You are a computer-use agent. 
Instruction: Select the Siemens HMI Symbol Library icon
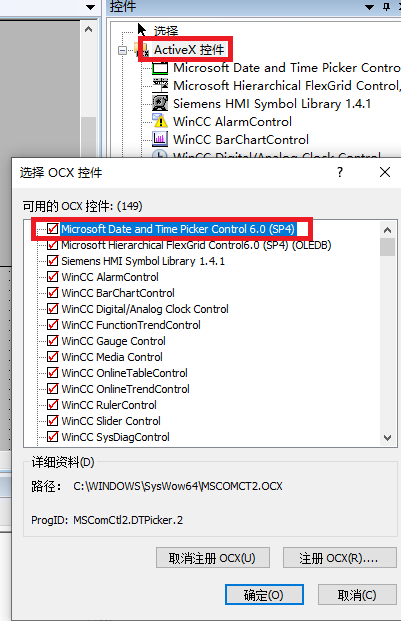tap(160, 103)
